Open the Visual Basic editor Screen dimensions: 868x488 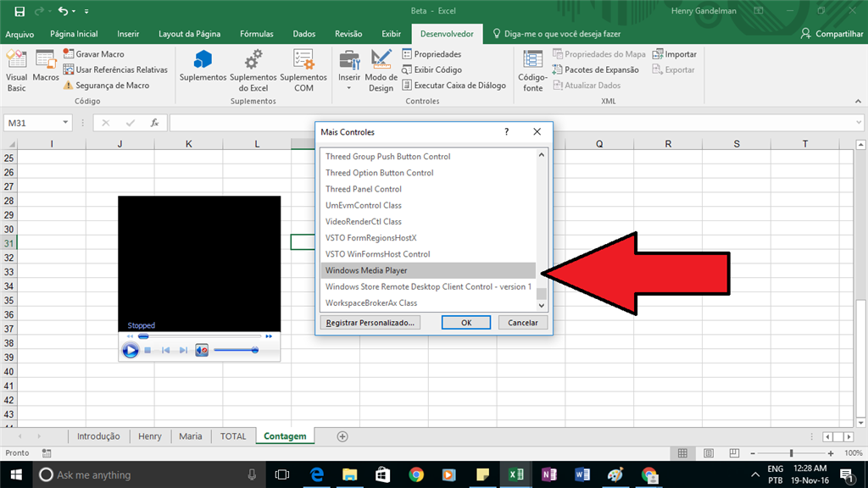tap(17, 70)
